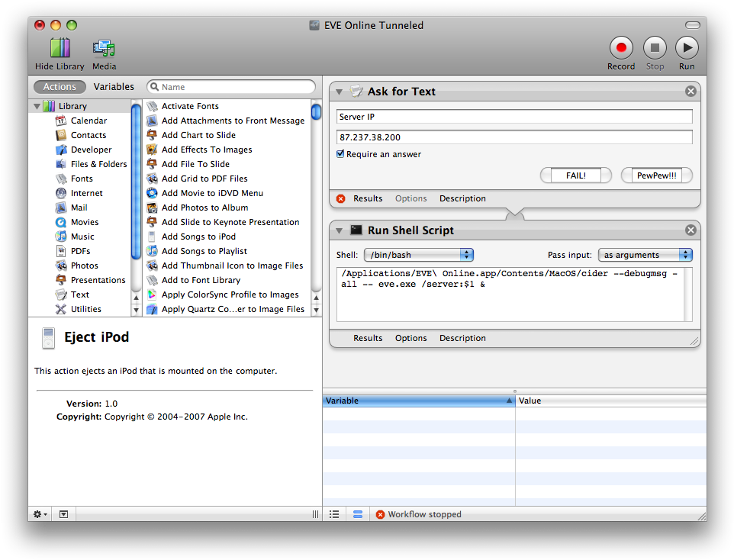
Task: Show Description in Ask for Text action
Action: [x=462, y=198]
